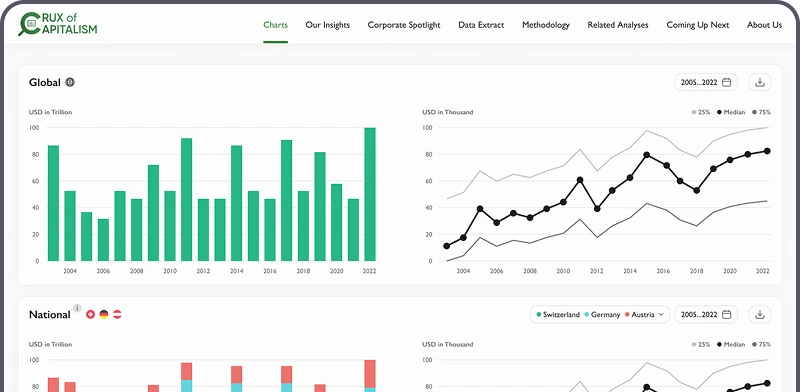The height and width of the screenshot is (392, 800).
Task: Navigate to Data Extract
Action: tap(481, 24)
